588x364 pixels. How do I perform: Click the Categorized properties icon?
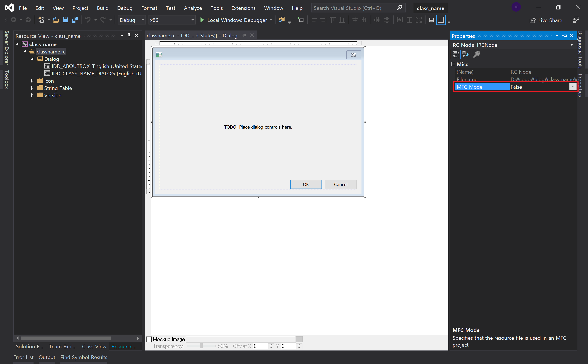pos(455,54)
